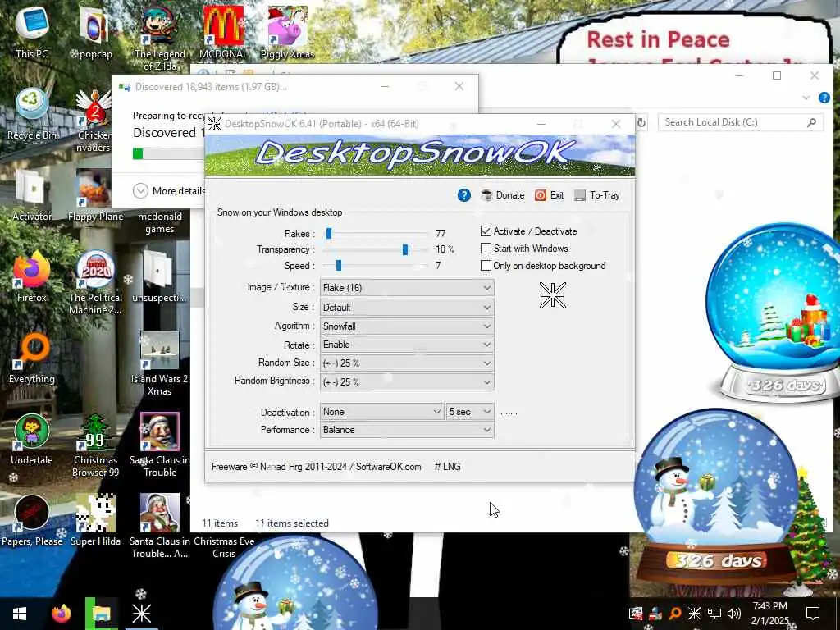Adjust the Speed slider handle
840x630 pixels.
[x=339, y=265]
